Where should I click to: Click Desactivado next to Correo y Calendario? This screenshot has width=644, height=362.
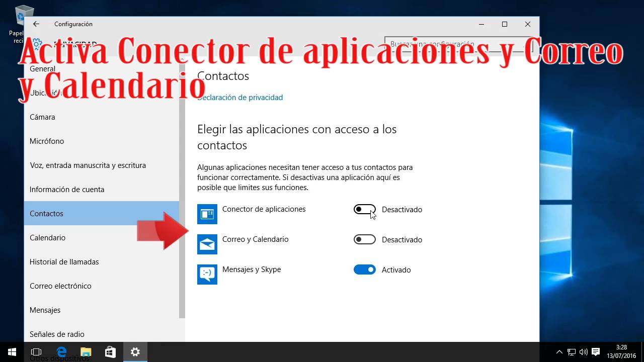[402, 240]
